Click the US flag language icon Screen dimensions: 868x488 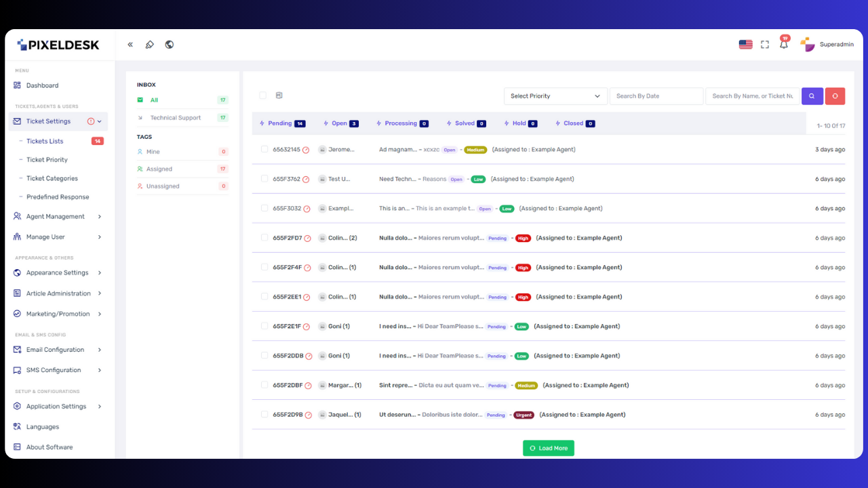pyautogui.click(x=745, y=45)
